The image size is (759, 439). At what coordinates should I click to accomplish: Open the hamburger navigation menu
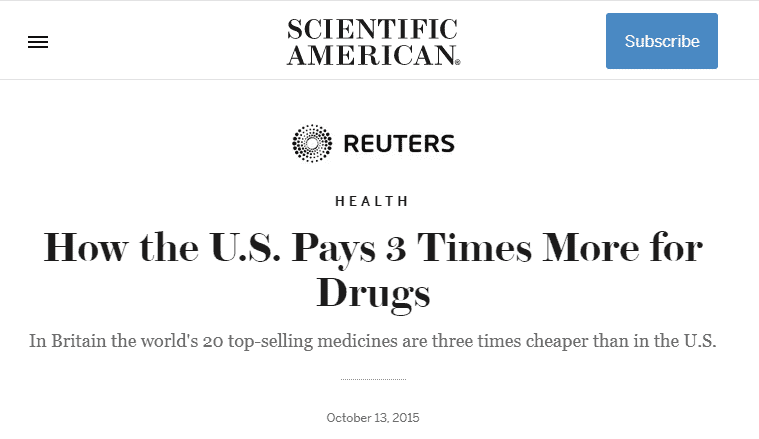click(38, 42)
